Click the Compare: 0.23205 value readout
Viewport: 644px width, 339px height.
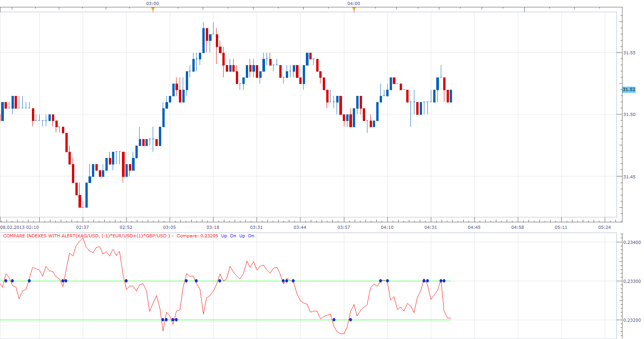pyautogui.click(x=197, y=236)
